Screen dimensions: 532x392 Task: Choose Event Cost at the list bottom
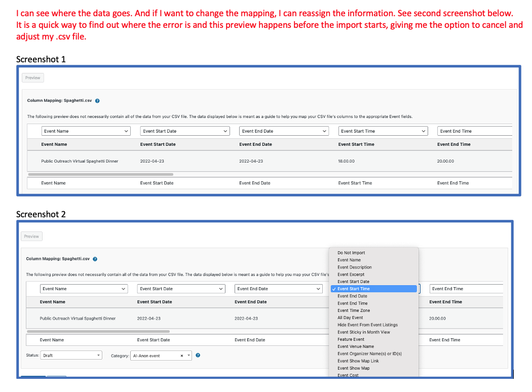point(373,375)
